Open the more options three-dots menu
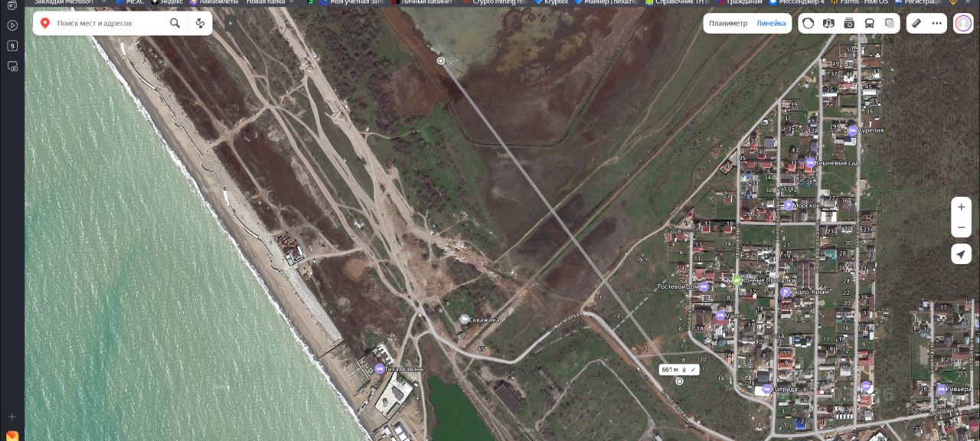980x441 pixels. pyautogui.click(x=937, y=23)
